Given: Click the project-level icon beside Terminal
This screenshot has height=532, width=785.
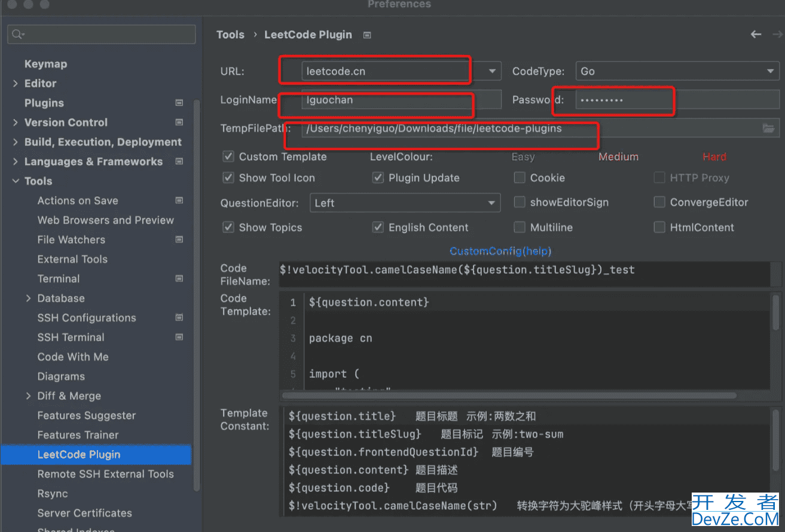Looking at the screenshot, I should (179, 279).
